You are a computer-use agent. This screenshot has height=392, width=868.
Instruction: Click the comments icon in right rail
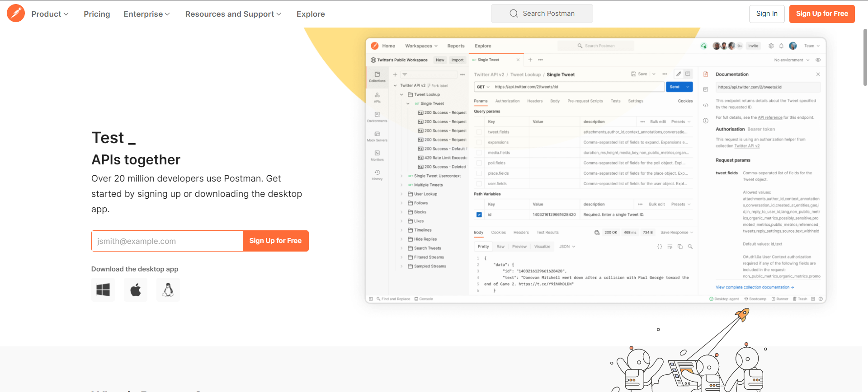point(705,89)
